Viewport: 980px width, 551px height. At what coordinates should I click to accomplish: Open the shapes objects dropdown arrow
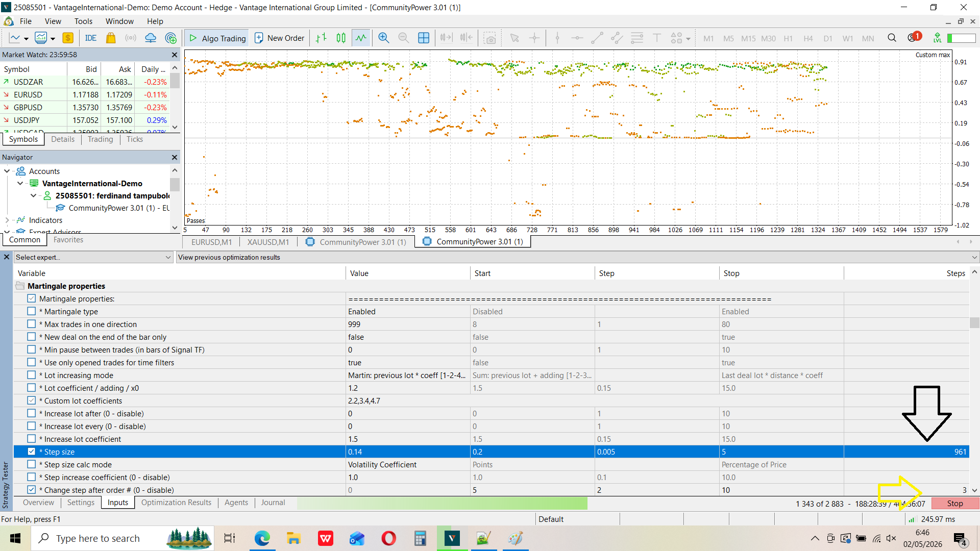click(688, 39)
